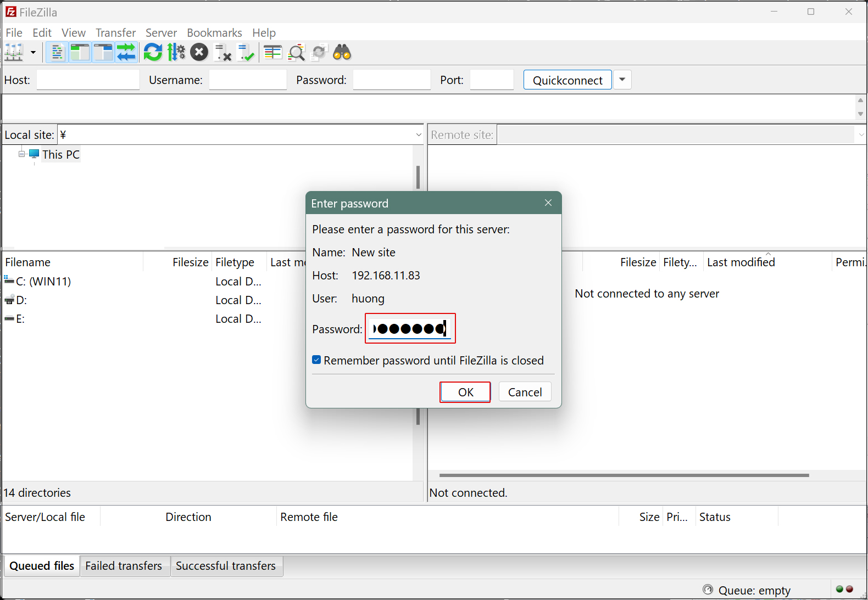Close the Enter password dialog
The width and height of the screenshot is (868, 600).
[x=548, y=203]
